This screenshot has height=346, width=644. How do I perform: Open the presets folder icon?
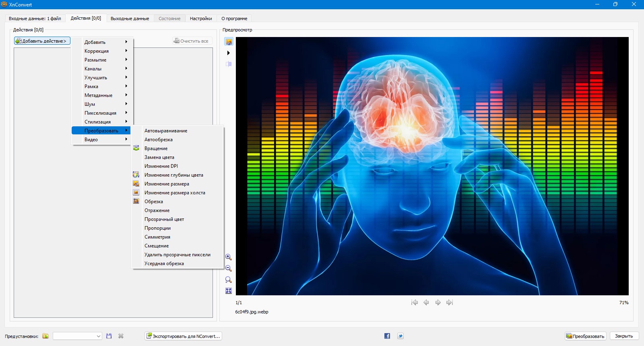(45, 336)
